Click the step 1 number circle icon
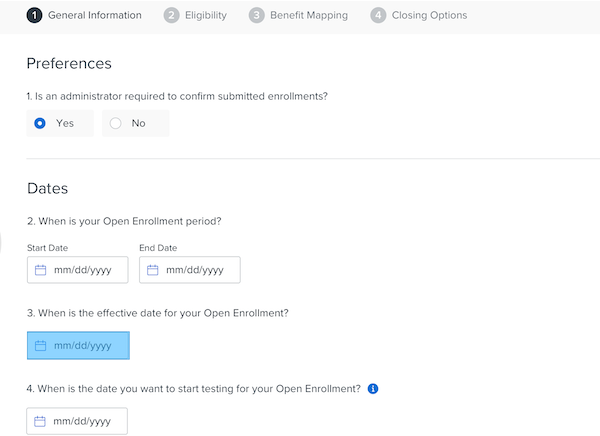Screen dimensions: 600x436 click(x=35, y=16)
